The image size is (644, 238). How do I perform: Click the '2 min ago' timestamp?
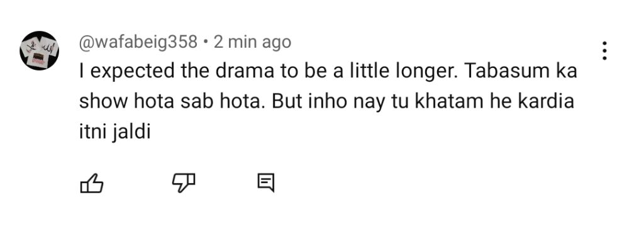[252, 42]
